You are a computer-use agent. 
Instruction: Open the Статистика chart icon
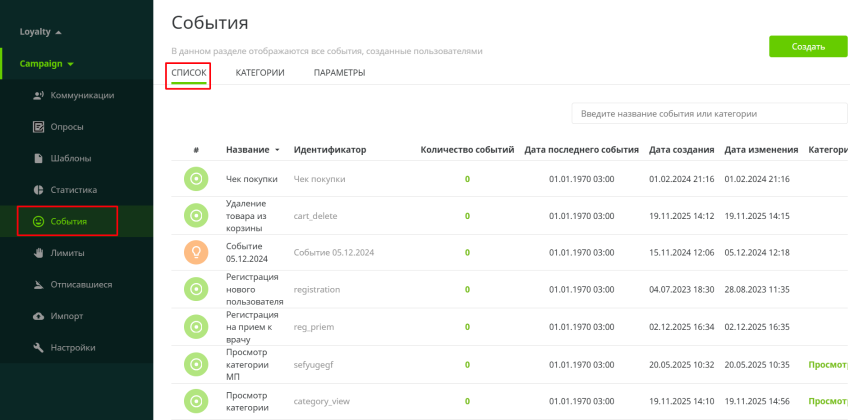(39, 189)
